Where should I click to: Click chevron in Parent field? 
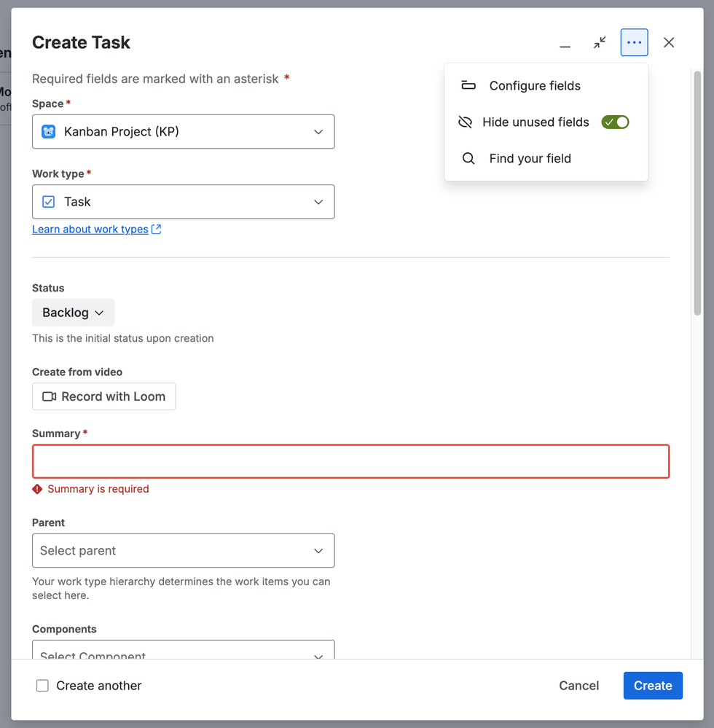point(318,551)
